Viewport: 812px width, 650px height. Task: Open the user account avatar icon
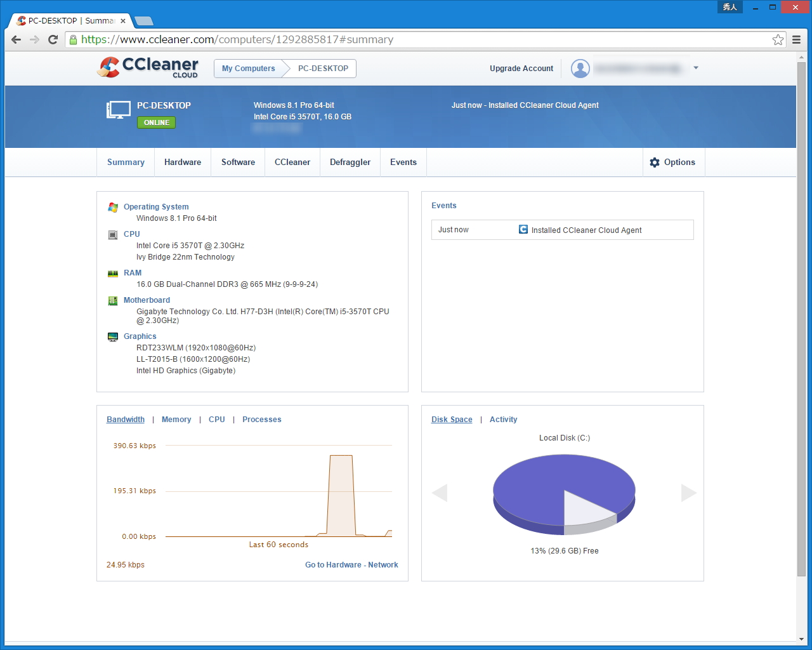tap(580, 69)
